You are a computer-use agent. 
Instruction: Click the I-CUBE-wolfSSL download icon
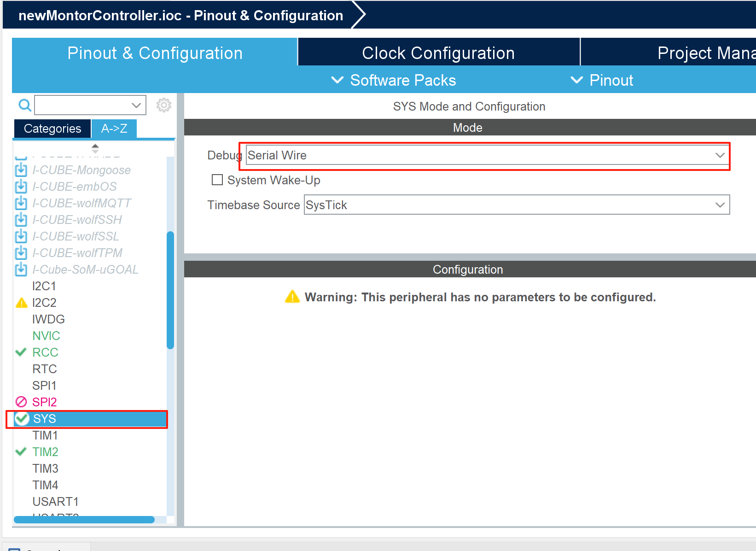pos(21,236)
